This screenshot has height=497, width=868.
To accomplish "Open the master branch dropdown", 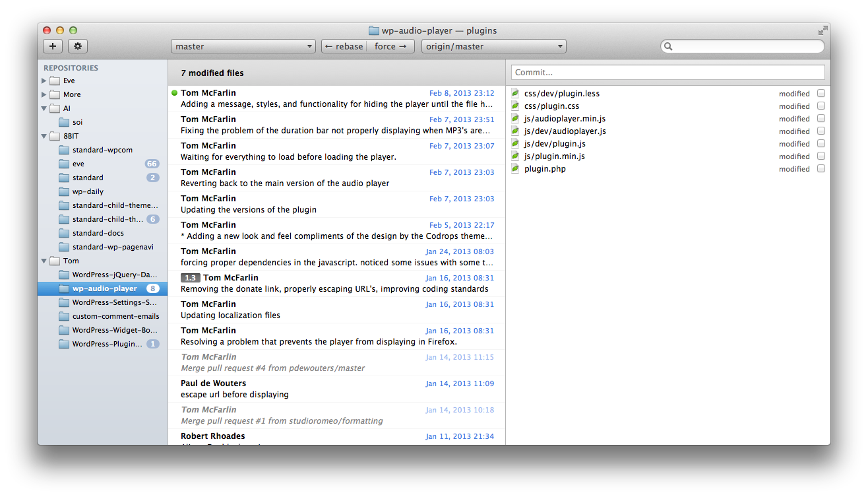I will click(x=243, y=46).
